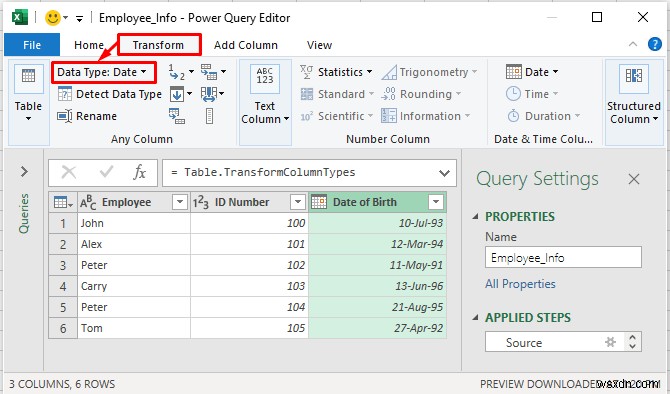670x394 pixels.
Task: Click the formula bar text Table.TransformColumnTypes
Action: click(270, 172)
